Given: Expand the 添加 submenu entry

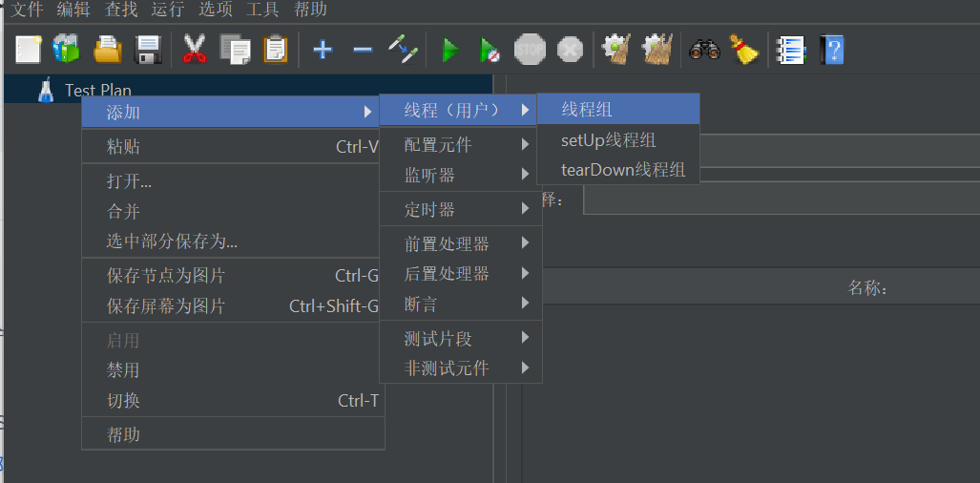Looking at the screenshot, I should coord(231,112).
